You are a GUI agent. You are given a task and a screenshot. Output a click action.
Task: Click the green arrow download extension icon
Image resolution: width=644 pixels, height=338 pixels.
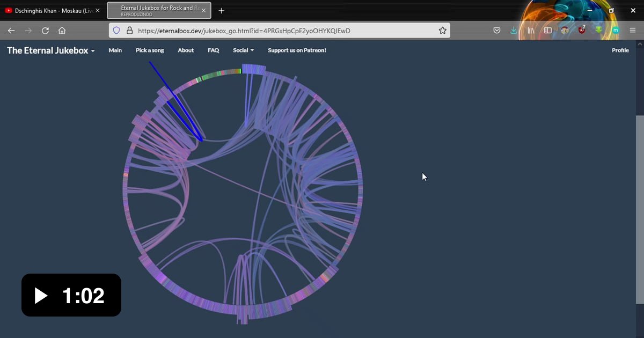tap(598, 30)
